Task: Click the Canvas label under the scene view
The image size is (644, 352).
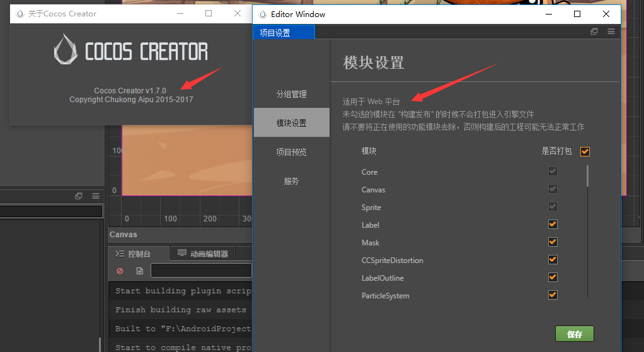Action: (x=124, y=235)
